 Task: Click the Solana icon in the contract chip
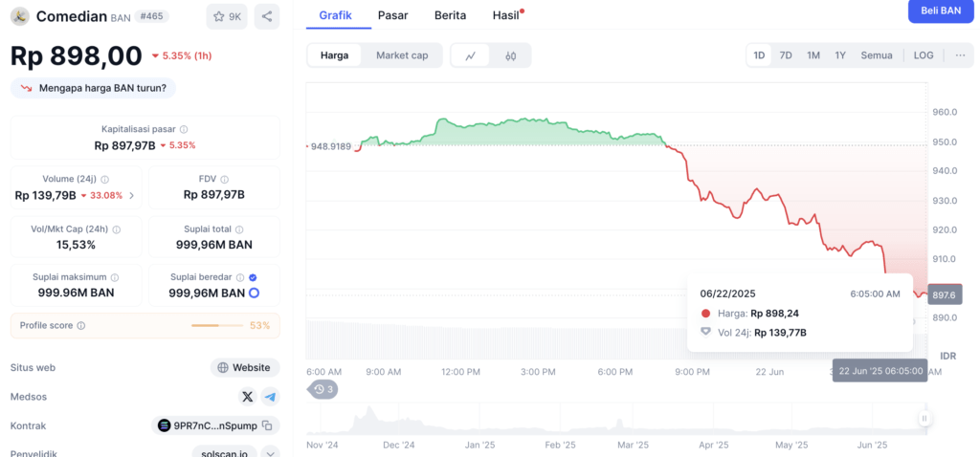pyautogui.click(x=165, y=425)
